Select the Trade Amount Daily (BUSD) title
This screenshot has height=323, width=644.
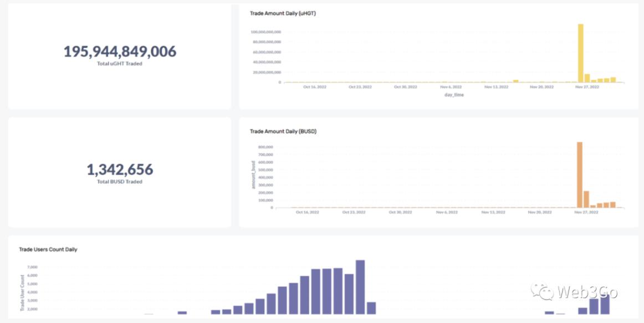(x=283, y=131)
